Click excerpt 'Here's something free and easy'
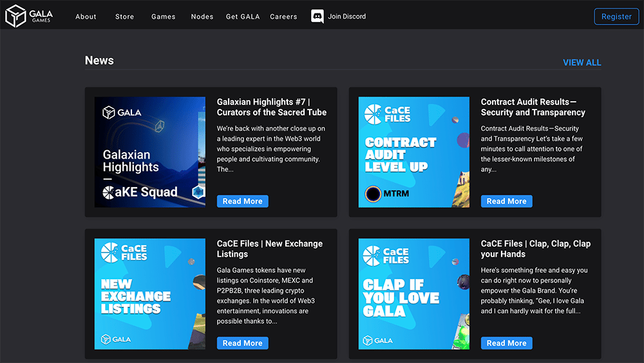 pos(534,291)
